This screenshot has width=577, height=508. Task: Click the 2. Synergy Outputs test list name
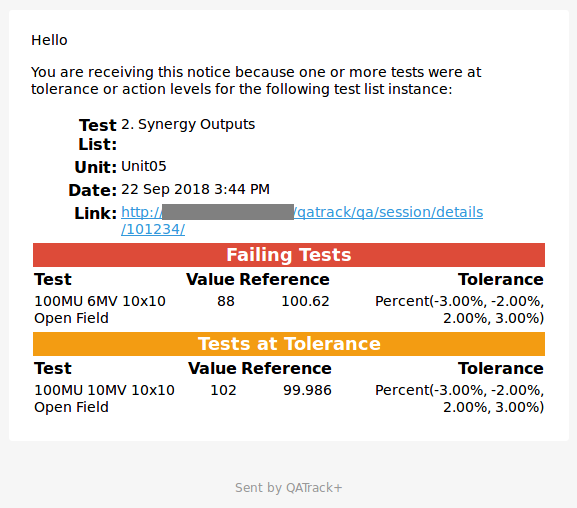tap(188, 124)
